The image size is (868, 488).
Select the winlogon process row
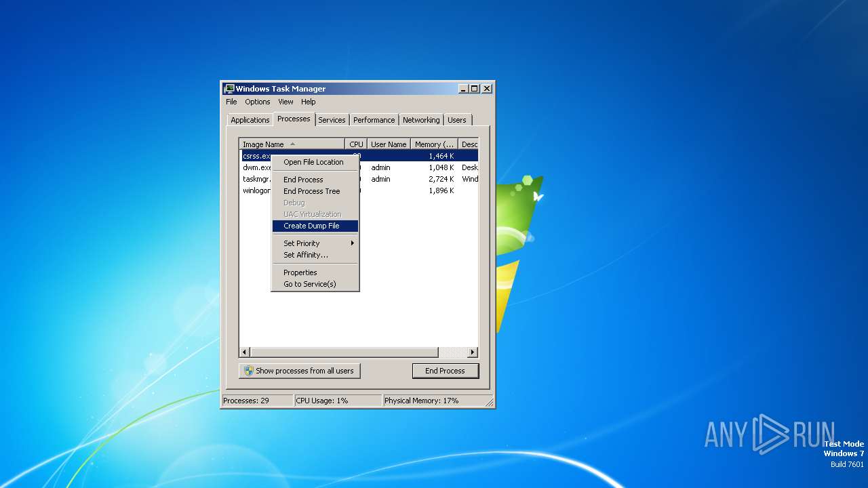(359, 190)
